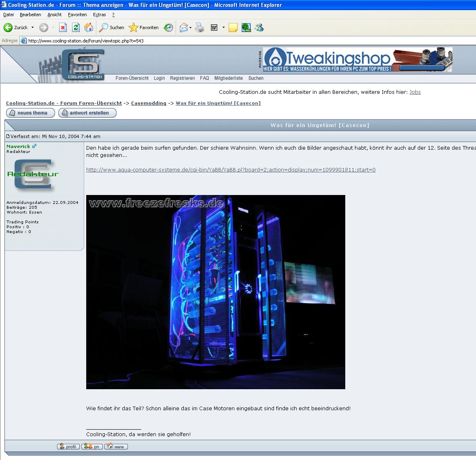Open the Suchen search pane

coord(112,28)
